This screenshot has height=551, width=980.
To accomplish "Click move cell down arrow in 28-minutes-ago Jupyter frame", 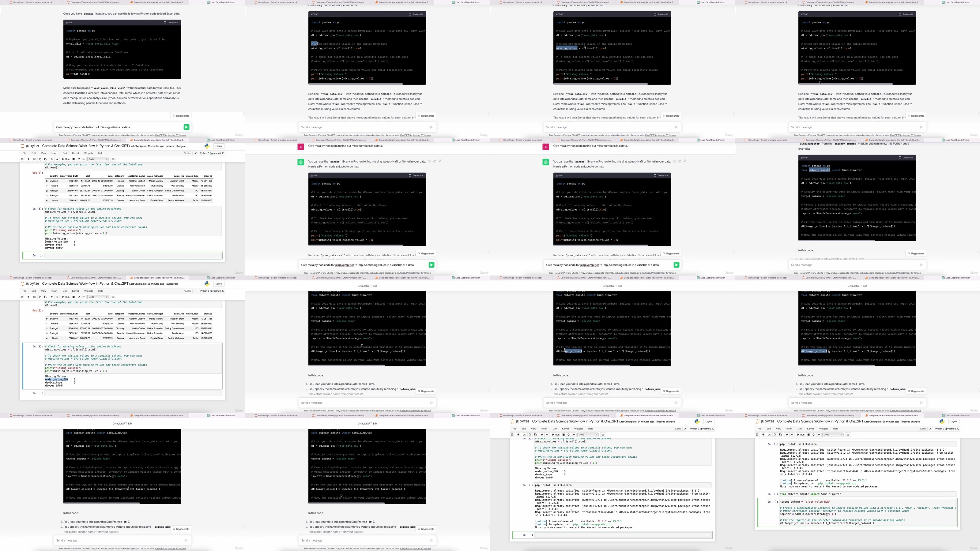I will pos(57,297).
